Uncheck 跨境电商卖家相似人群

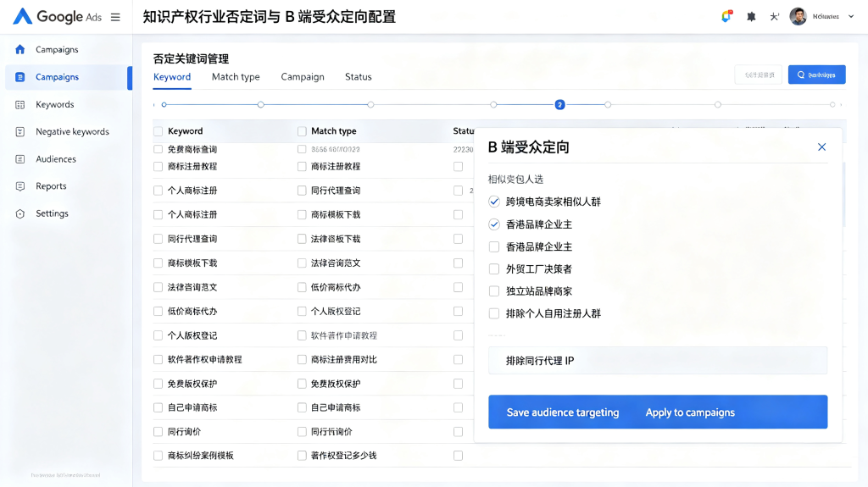[494, 202]
